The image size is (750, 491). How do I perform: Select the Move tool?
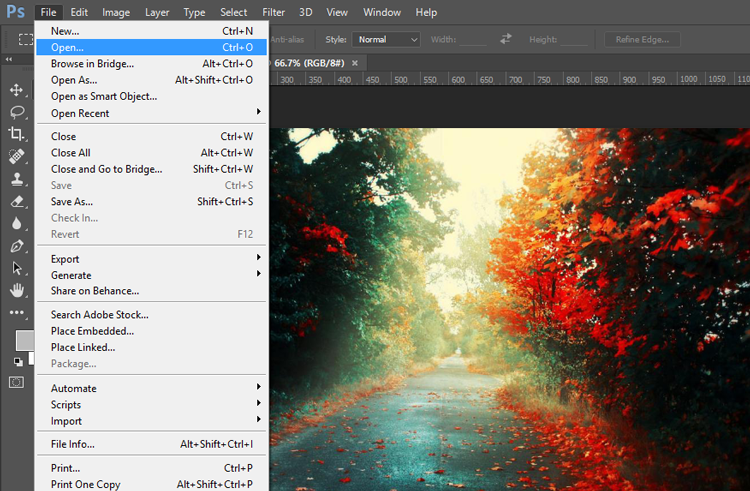[x=17, y=90]
